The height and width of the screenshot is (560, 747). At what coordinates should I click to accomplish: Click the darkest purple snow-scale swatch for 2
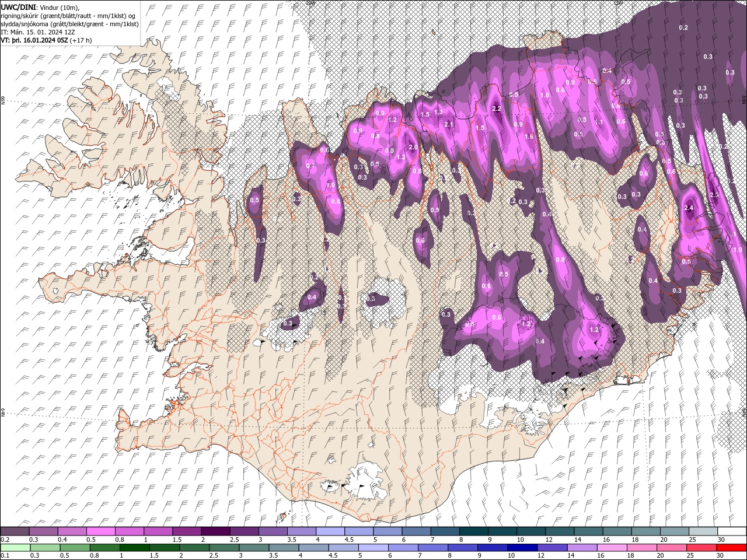[215, 531]
